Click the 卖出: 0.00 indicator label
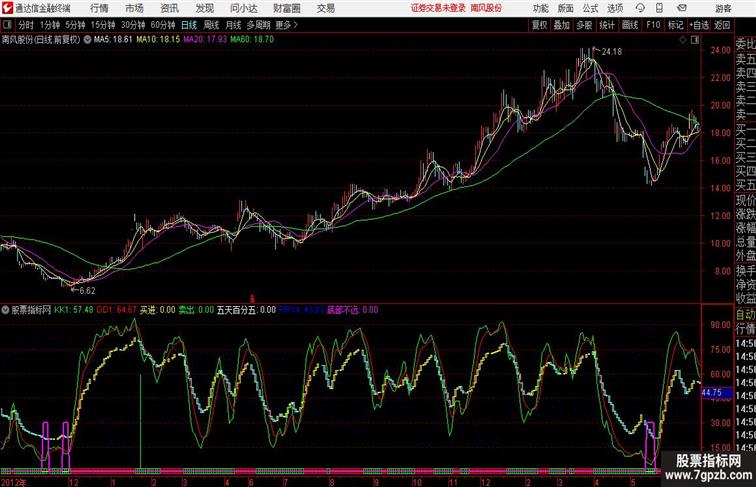Screen dimensions: 756x487 click(196, 310)
